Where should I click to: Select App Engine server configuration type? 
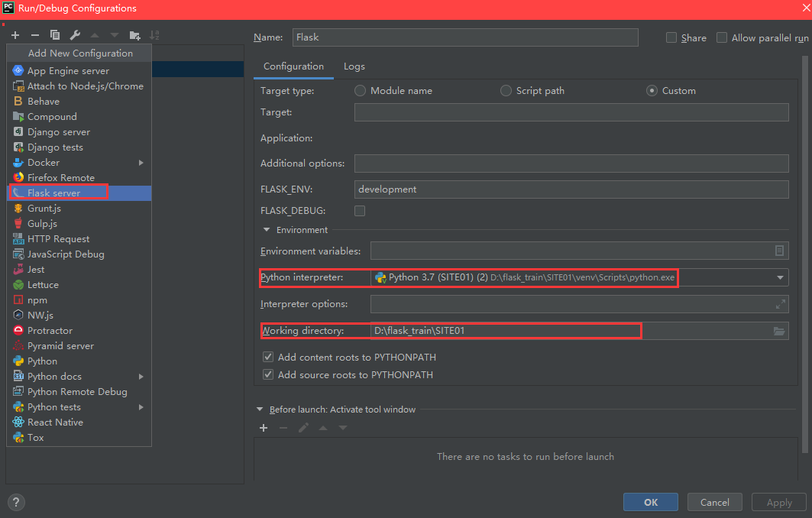tap(79, 70)
